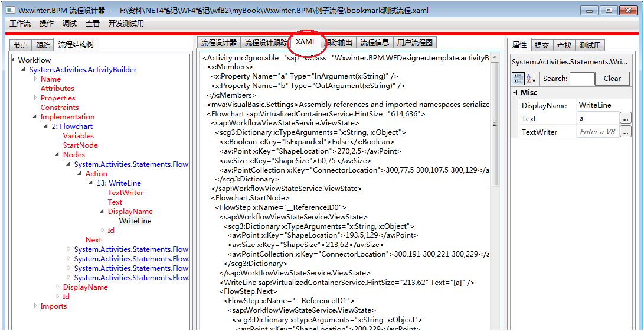The image size is (644, 331).
Task: Open the 调试 menu
Action: click(70, 24)
